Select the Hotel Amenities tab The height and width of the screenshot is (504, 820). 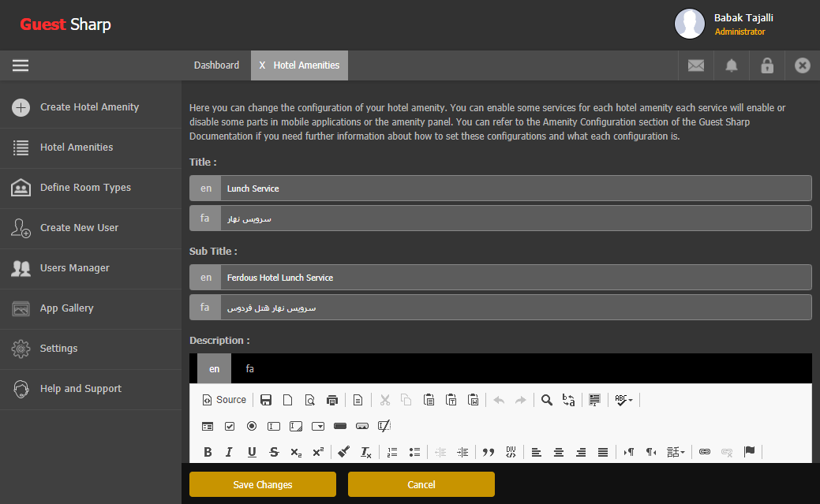pyautogui.click(x=306, y=65)
